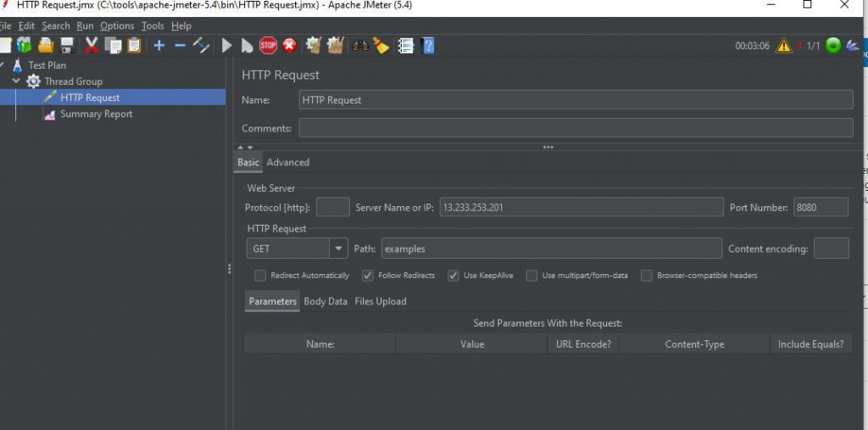Click the green Start test run icon
Image resolution: width=868 pixels, height=430 pixels.
(226, 46)
